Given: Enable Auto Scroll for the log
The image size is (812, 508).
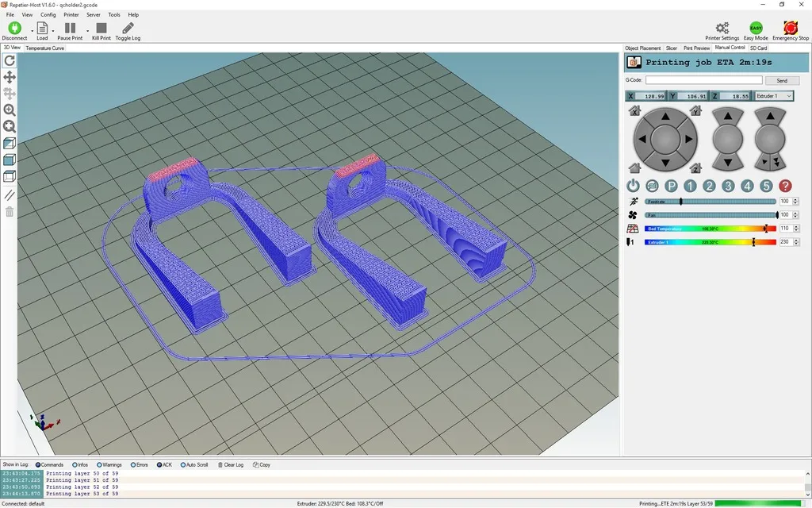Looking at the screenshot, I should pyautogui.click(x=194, y=464).
